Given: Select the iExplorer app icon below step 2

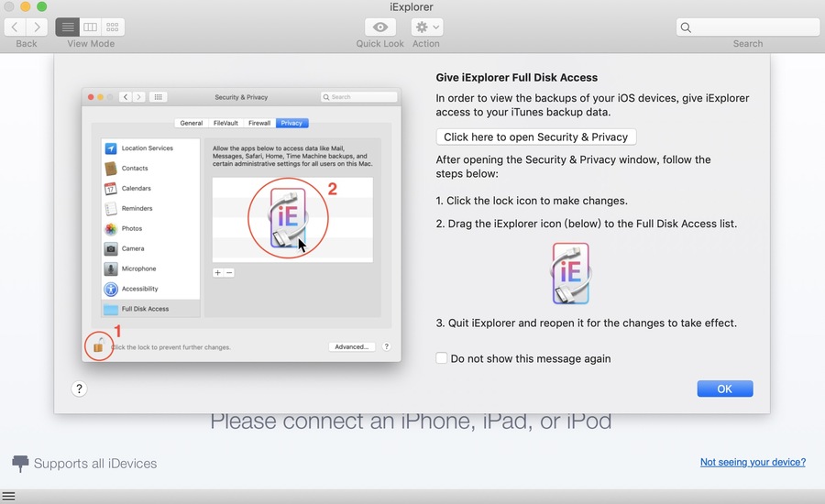Looking at the screenshot, I should 570,274.
